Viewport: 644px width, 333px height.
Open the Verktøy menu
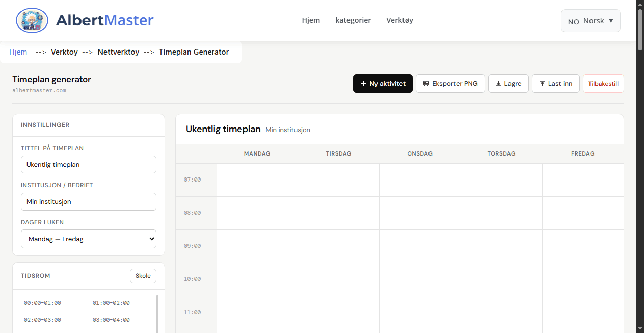click(399, 20)
